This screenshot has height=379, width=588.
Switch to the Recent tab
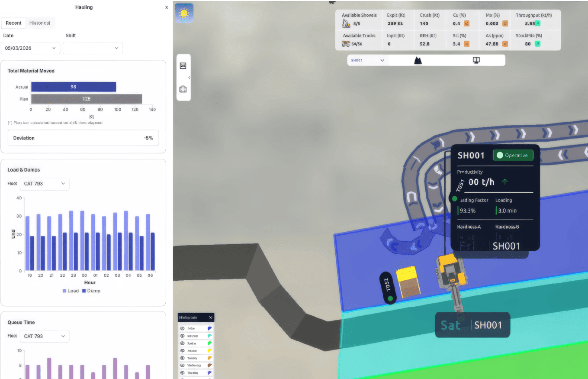coord(13,23)
